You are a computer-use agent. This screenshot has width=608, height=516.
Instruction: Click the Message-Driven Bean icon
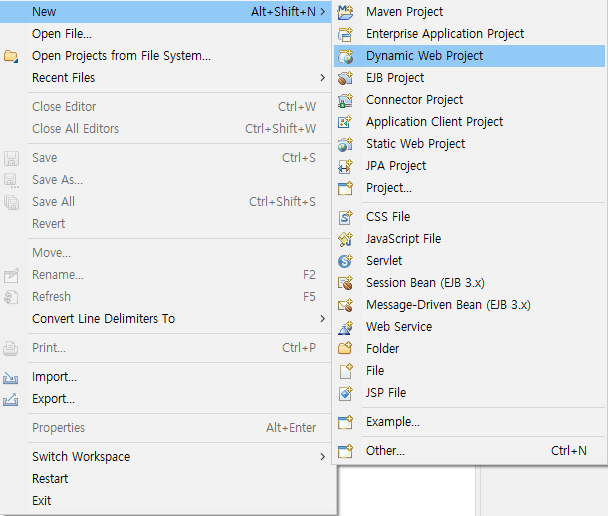pos(345,305)
